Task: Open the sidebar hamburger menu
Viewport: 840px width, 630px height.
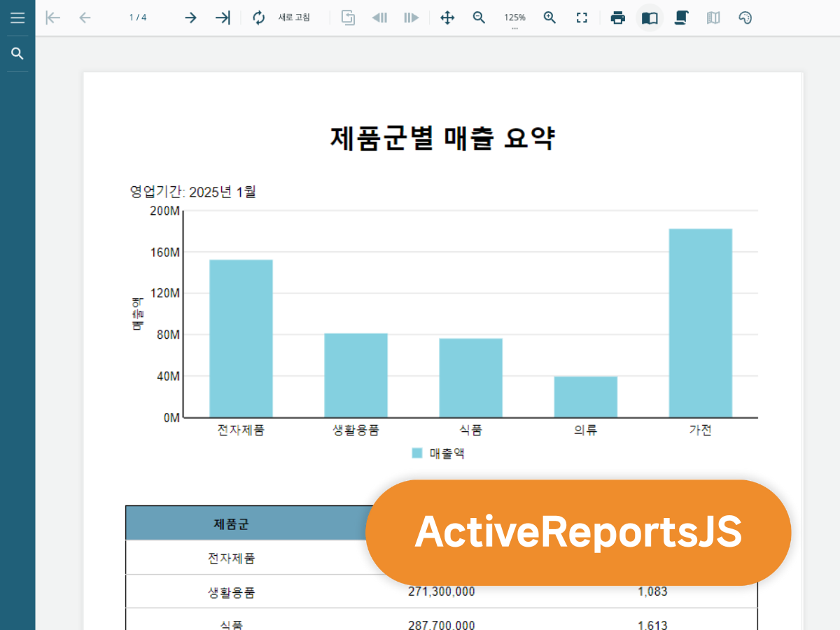Action: (x=17, y=18)
